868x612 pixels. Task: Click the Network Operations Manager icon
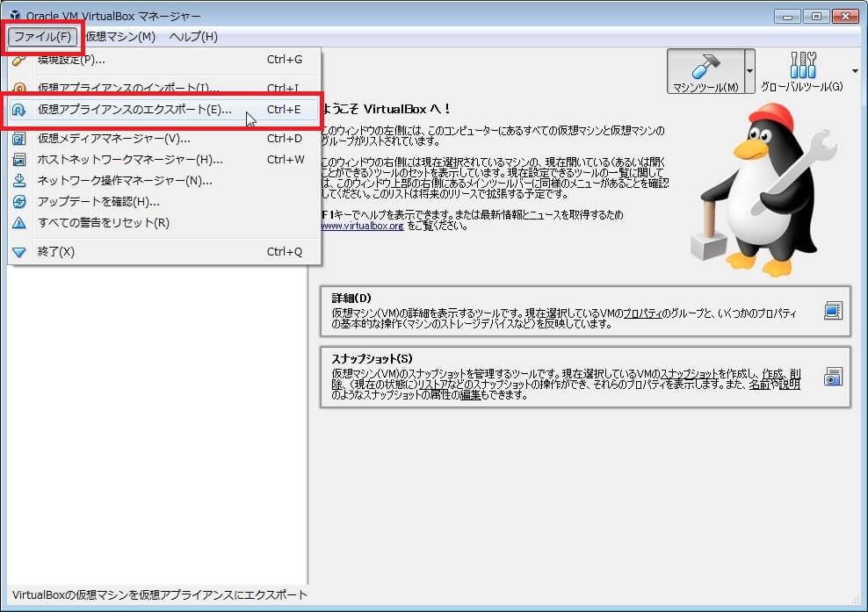click(x=19, y=181)
